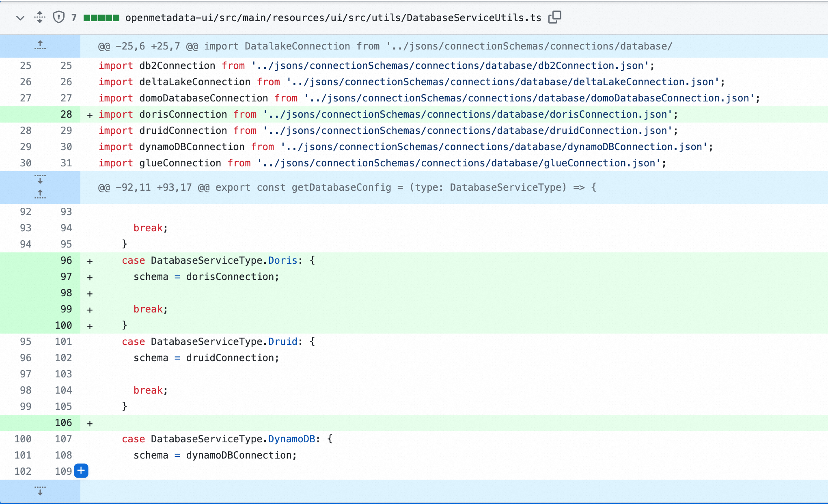Click old line number 95
This screenshot has width=828, height=504.
[26, 342]
